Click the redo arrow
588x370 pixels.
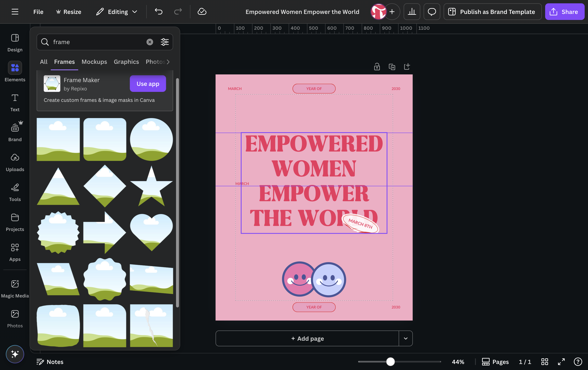pyautogui.click(x=178, y=12)
